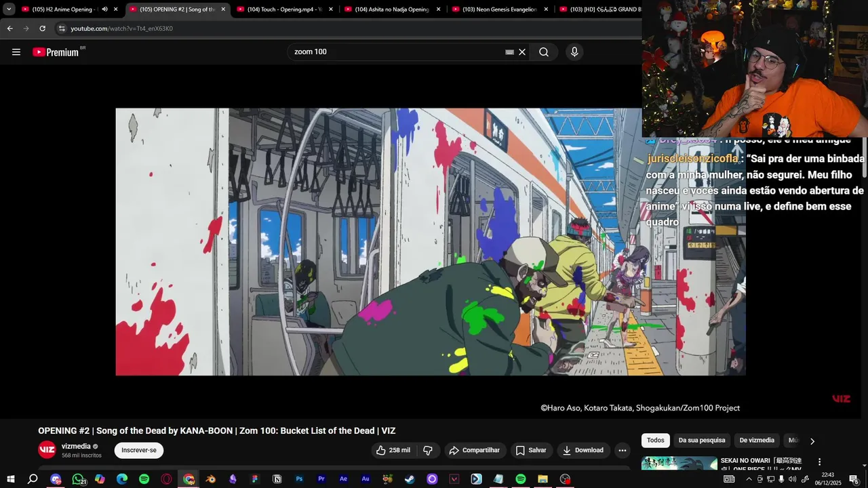
Task: Open File Explorer from the taskbar
Action: click(542, 479)
